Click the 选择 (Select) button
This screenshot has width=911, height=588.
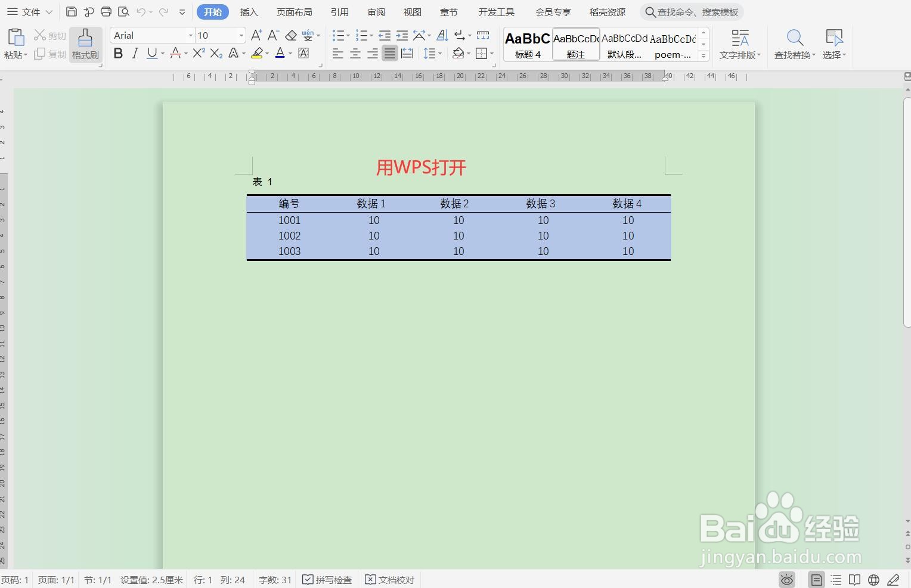[x=834, y=45]
